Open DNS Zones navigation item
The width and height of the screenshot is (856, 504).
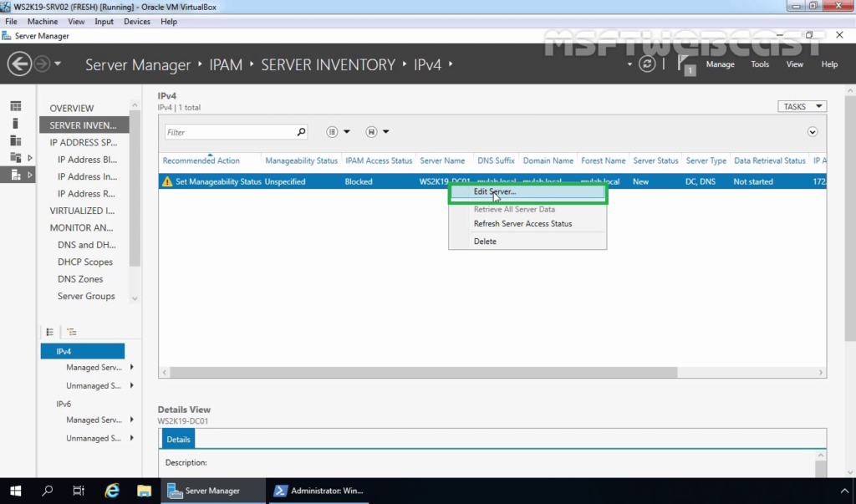[80, 279]
